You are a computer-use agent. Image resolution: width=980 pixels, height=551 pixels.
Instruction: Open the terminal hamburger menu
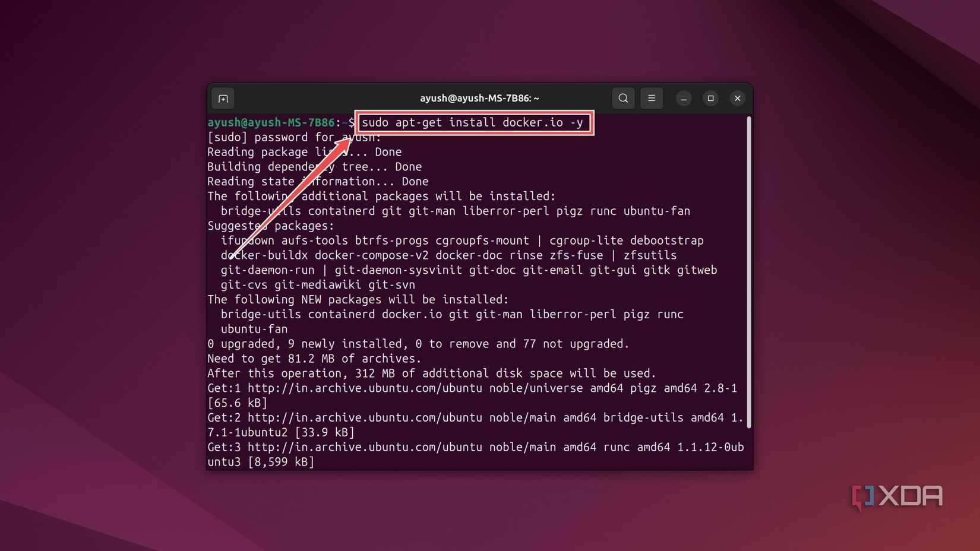pos(652,98)
